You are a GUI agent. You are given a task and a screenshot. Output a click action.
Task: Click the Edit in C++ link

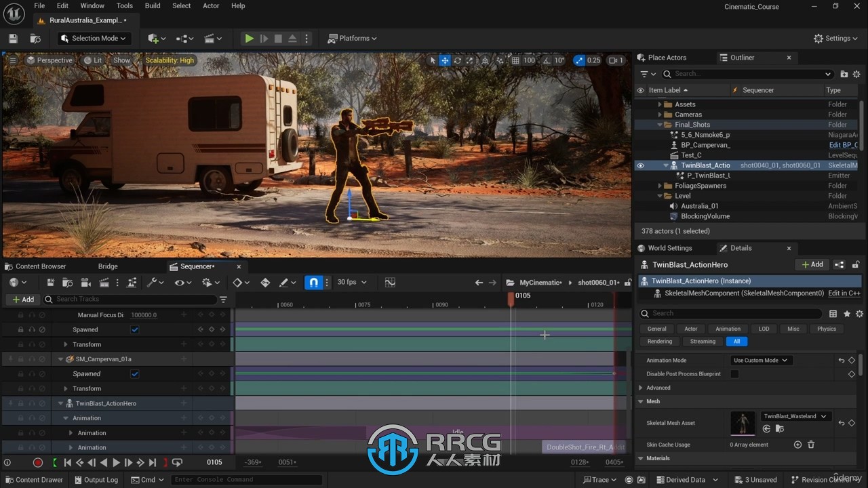click(x=844, y=293)
